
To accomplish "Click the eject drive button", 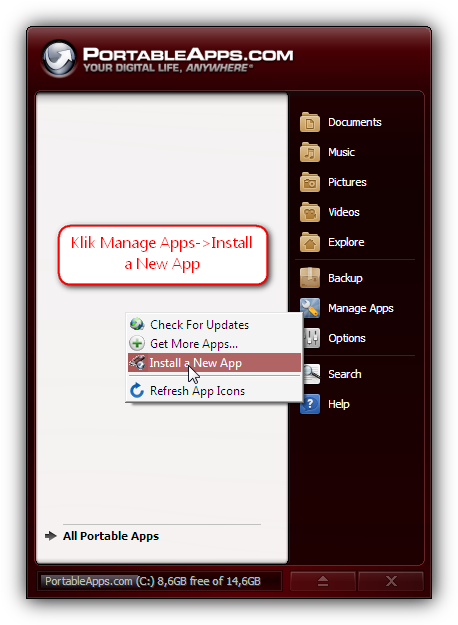I will 323,581.
